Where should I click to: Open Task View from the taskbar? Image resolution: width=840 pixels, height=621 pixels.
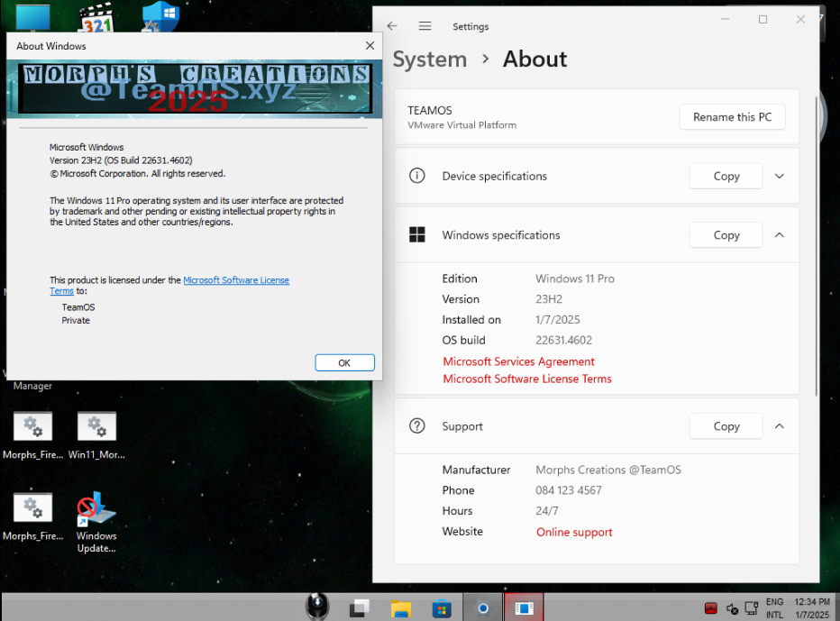point(359,608)
